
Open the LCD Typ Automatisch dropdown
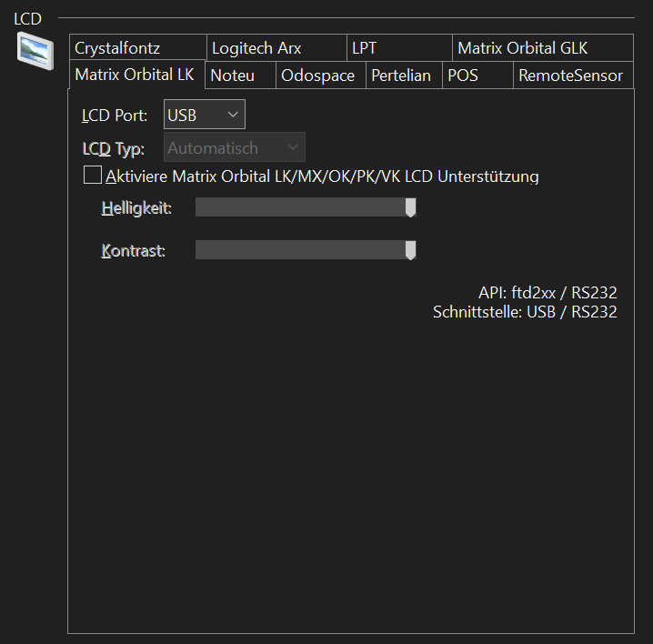[235, 147]
